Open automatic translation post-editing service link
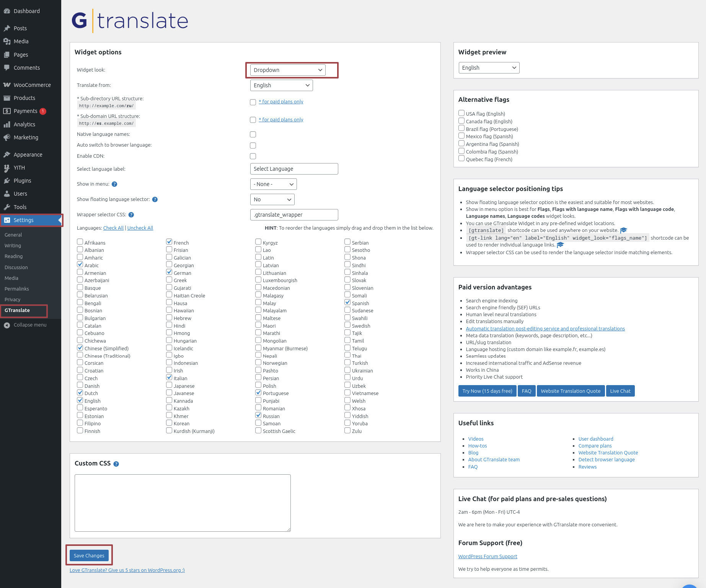Screen dimensions: 706x588 pyautogui.click(x=545, y=329)
